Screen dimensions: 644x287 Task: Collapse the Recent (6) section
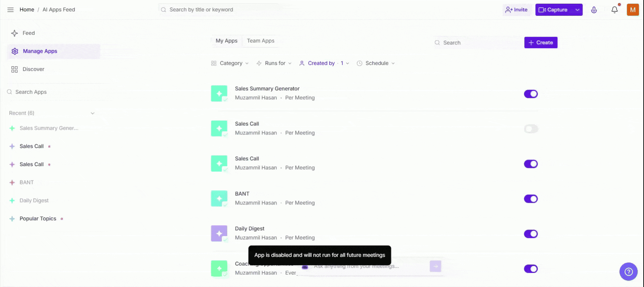point(93,113)
